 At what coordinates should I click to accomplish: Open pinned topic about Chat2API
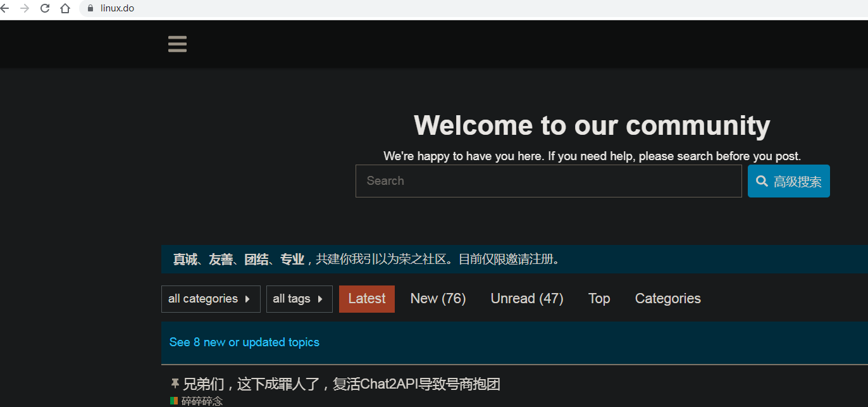pos(342,384)
